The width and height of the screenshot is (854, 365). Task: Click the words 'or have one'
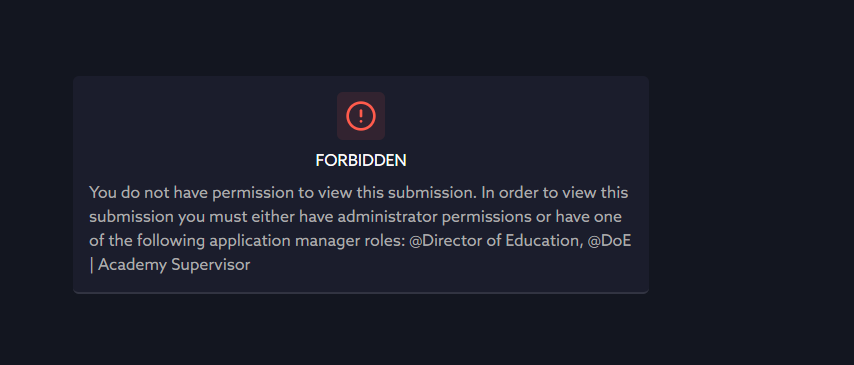click(x=577, y=217)
